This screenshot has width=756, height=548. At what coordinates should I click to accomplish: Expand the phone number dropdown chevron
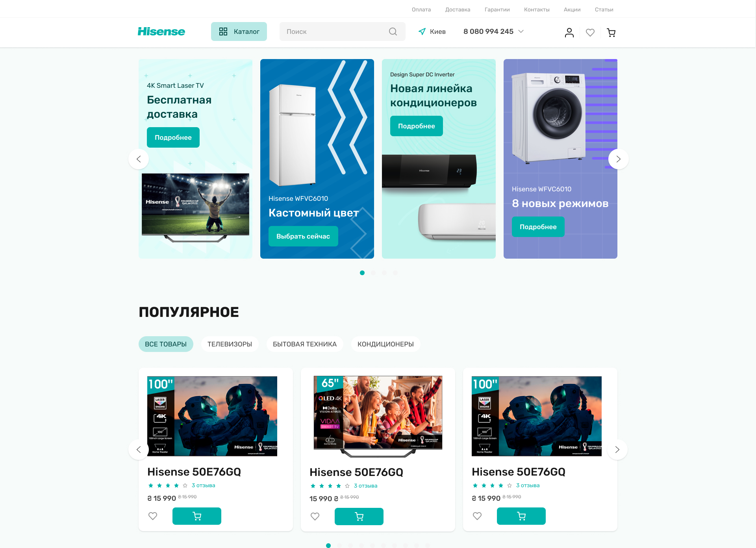click(x=521, y=31)
